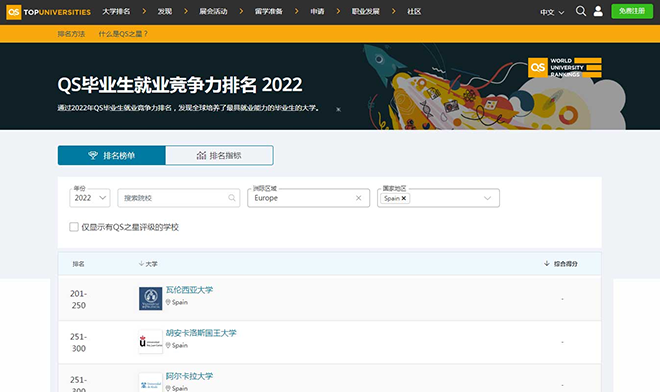Sort by 大学 column header
The image size is (660, 392).
148,264
